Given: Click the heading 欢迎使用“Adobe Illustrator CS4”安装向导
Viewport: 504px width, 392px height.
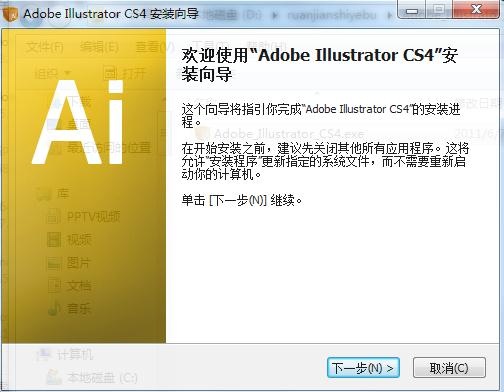Looking at the screenshot, I should pos(319,65).
